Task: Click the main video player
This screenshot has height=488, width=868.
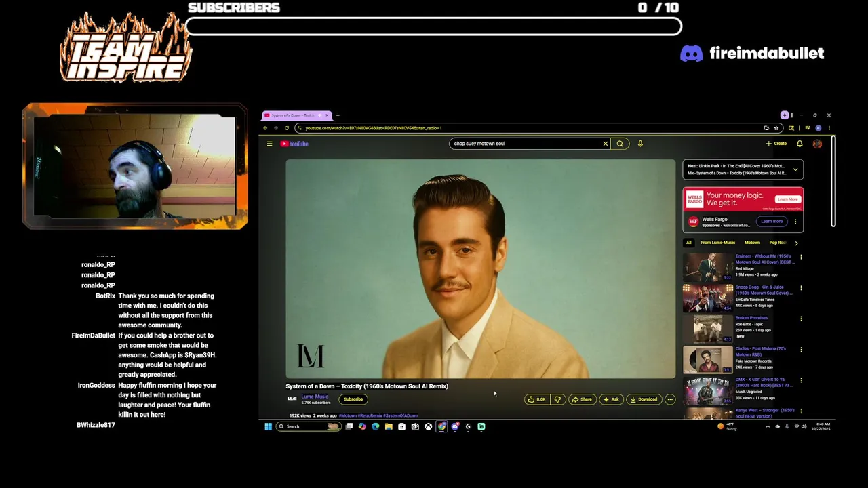Action: [x=481, y=268]
